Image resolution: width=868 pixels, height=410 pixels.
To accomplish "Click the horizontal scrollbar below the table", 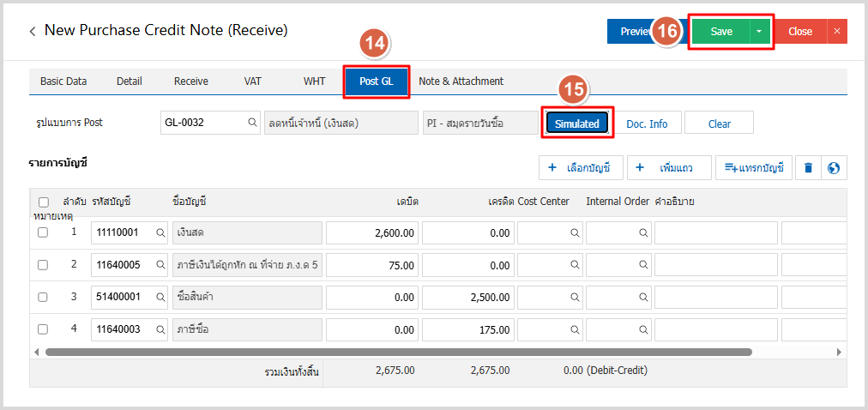I will [x=399, y=352].
